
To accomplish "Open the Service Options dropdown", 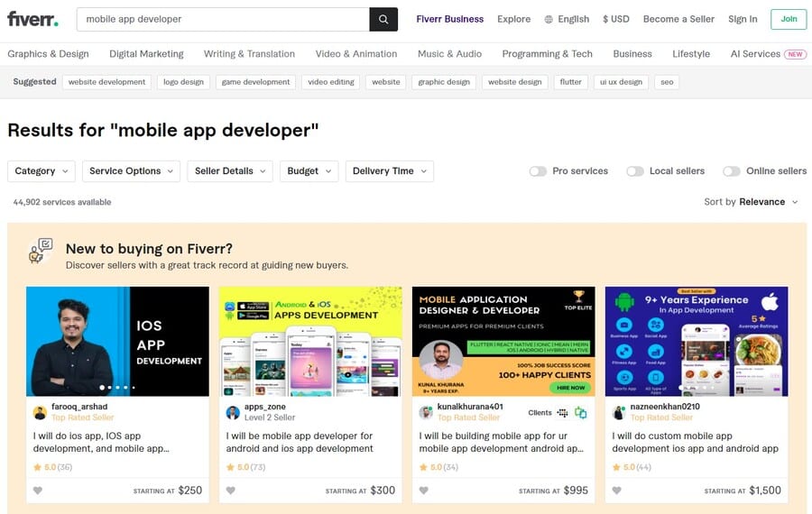I will pos(131,170).
